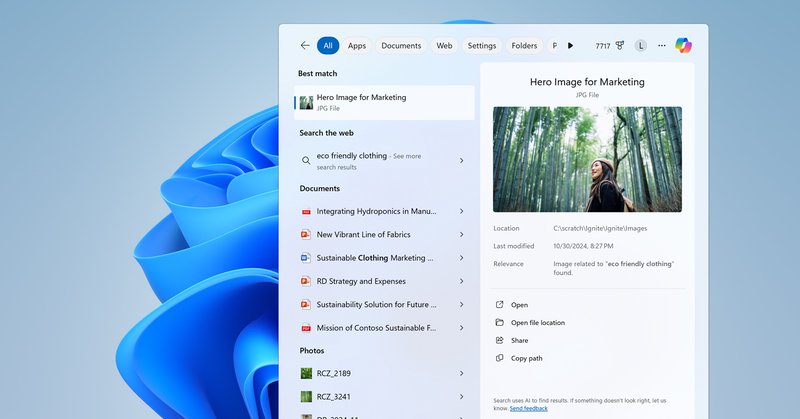
Task: Open the forest preview image of Hero Image
Action: click(587, 159)
